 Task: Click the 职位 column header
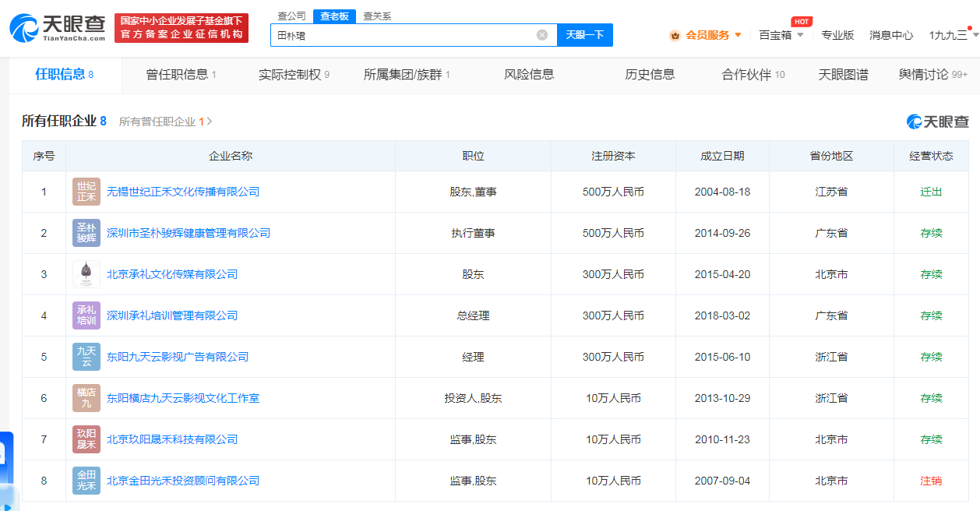[x=473, y=156]
